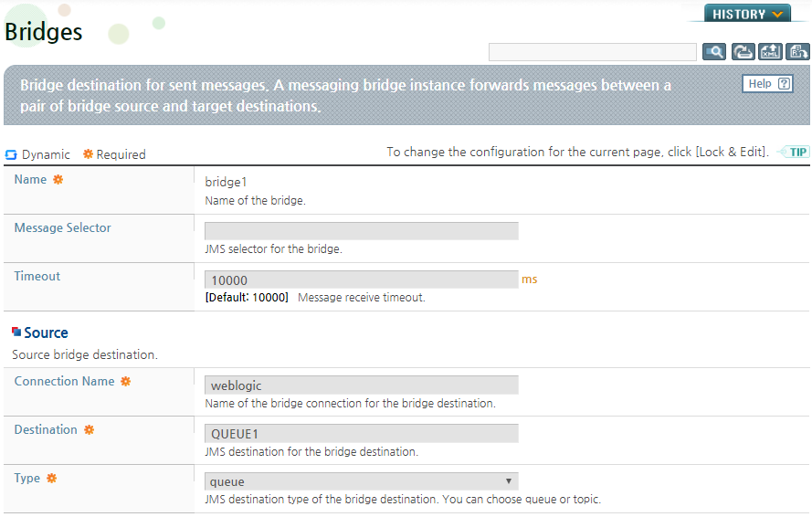This screenshot has width=812, height=517.
Task: Click the Timeout label
Action: pyautogui.click(x=37, y=276)
